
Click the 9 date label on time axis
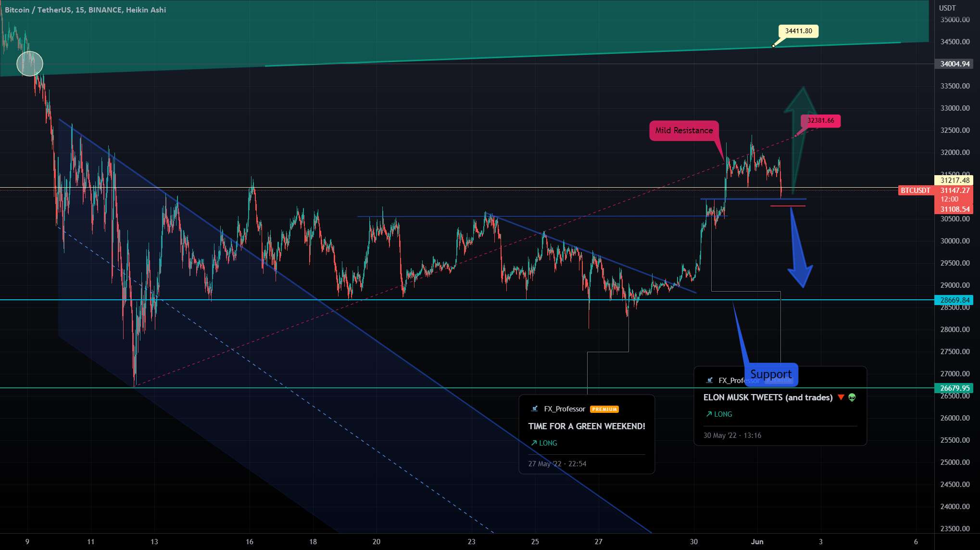click(27, 542)
